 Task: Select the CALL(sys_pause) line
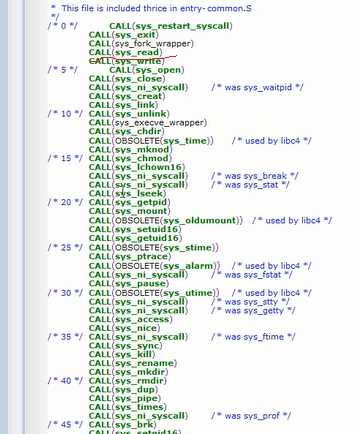(129, 283)
